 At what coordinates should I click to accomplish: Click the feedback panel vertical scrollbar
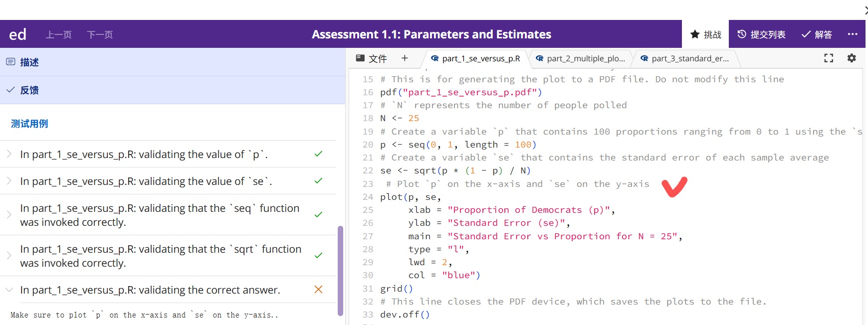341,271
